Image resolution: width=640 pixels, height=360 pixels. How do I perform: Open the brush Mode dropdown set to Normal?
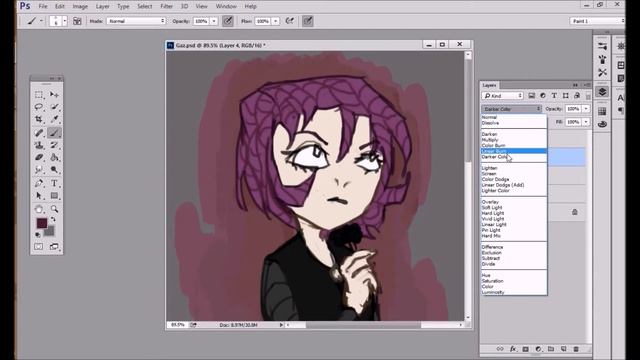(x=136, y=21)
